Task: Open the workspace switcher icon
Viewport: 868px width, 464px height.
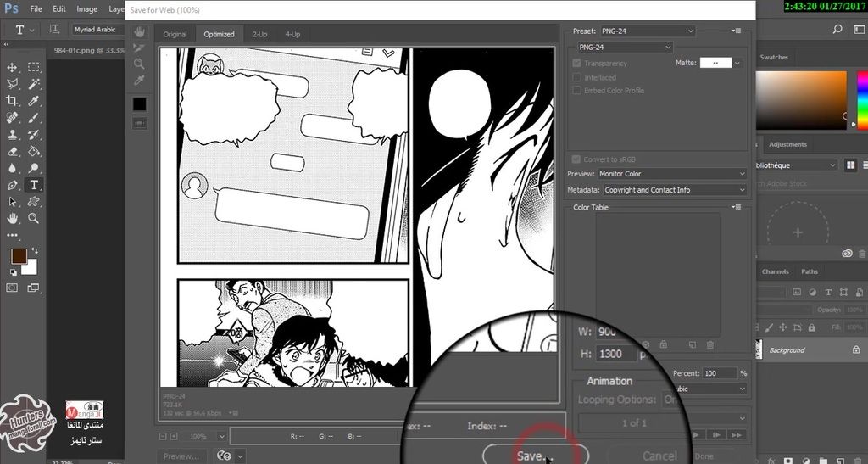Action: click(860, 30)
